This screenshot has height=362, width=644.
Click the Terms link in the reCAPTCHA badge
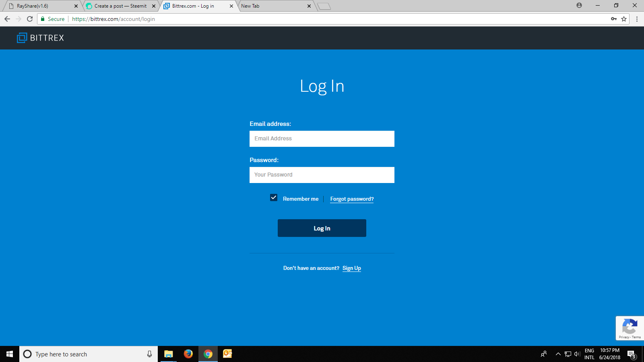[636, 337]
